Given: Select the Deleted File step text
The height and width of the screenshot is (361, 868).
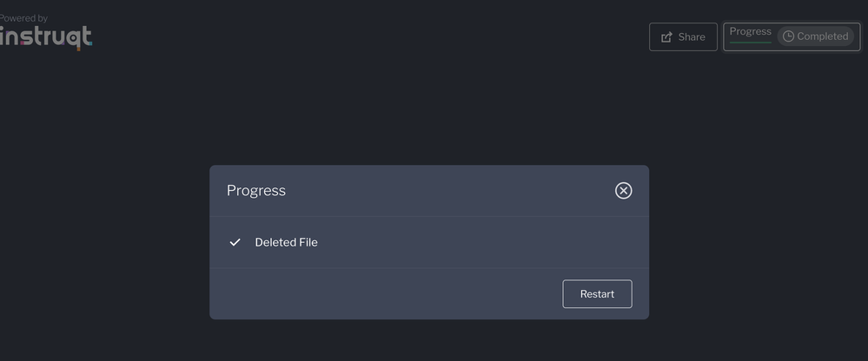Looking at the screenshot, I should click(286, 242).
